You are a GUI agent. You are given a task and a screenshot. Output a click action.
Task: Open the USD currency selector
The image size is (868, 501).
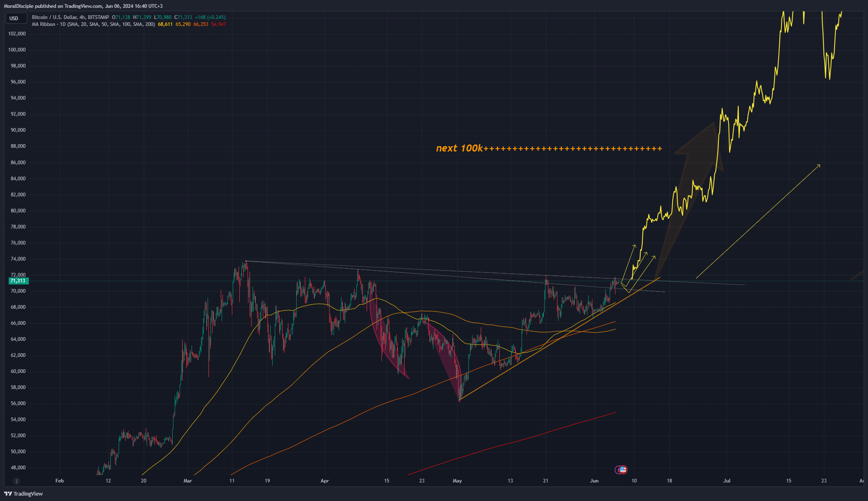click(x=16, y=18)
